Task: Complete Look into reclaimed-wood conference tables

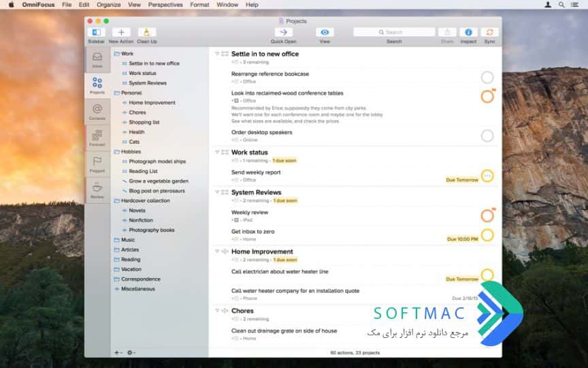Action: click(487, 97)
